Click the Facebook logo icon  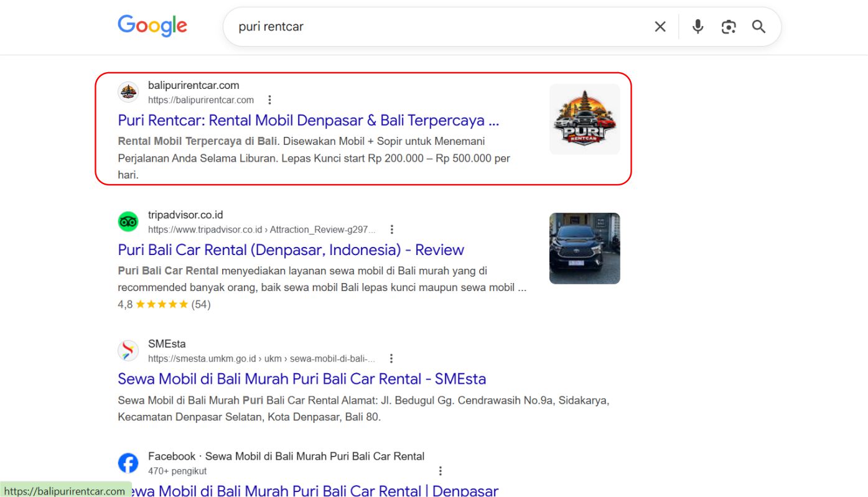coord(128,462)
